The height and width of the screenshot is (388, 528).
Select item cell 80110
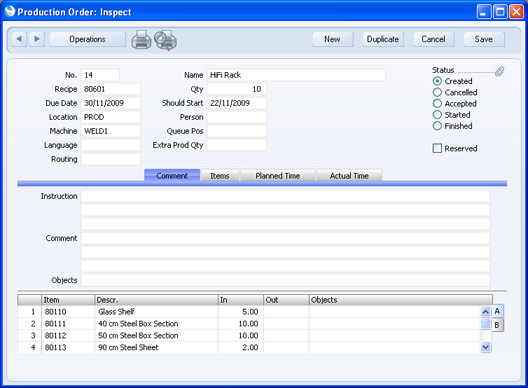point(68,312)
